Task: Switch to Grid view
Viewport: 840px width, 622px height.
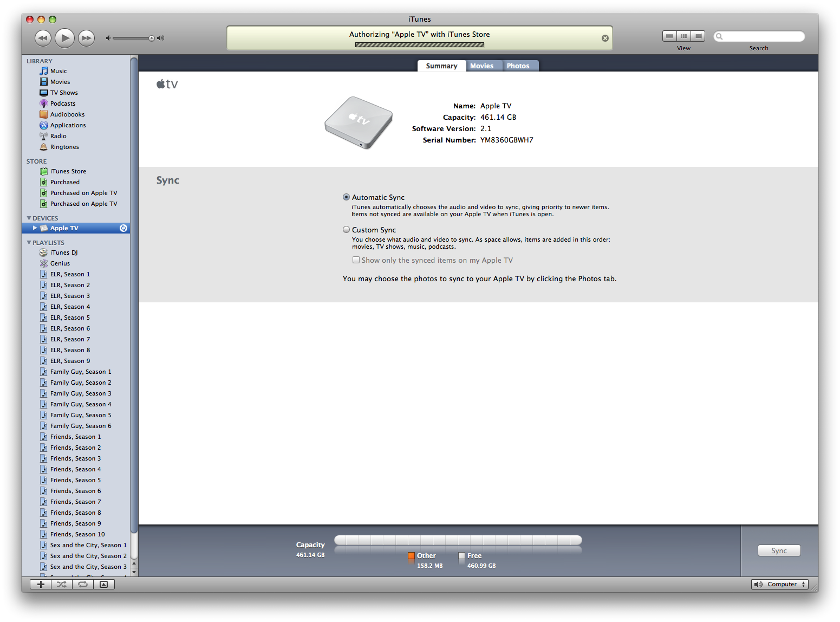Action: point(684,36)
